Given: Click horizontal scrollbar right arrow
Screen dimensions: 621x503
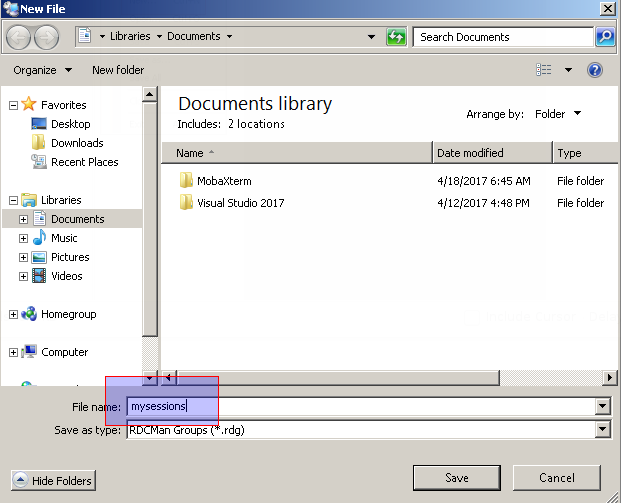Looking at the screenshot, I should 610,377.
